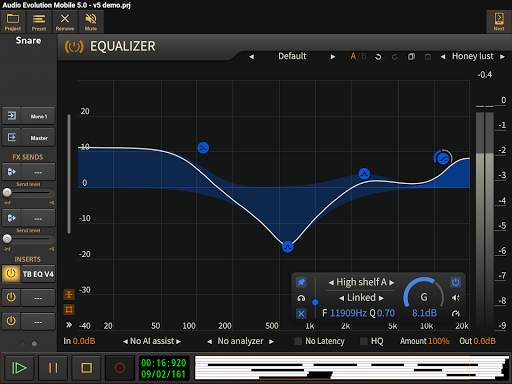This screenshot has height=384, width=512.
Task: Enable the HQ checkbox
Action: pos(364,341)
